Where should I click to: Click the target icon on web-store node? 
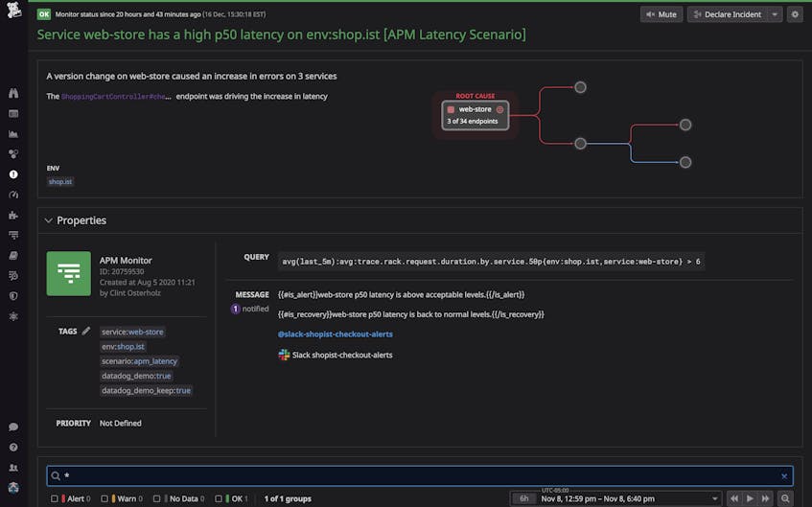499,109
